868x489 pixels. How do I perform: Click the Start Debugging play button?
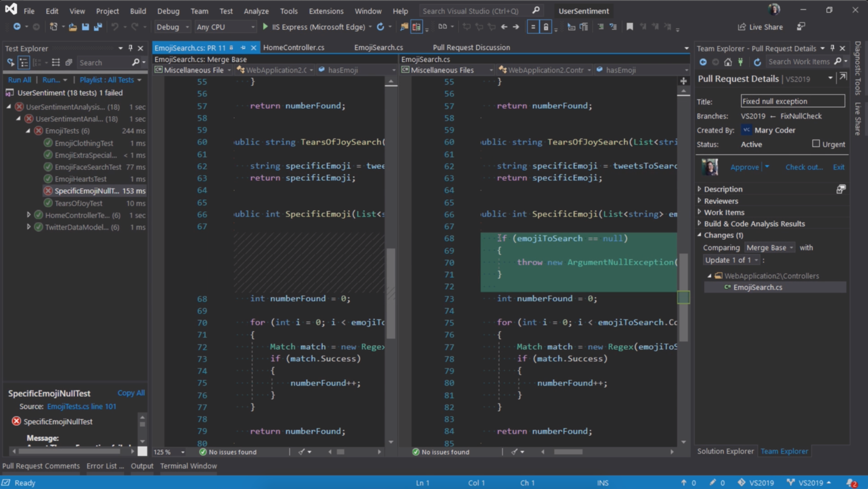click(265, 27)
